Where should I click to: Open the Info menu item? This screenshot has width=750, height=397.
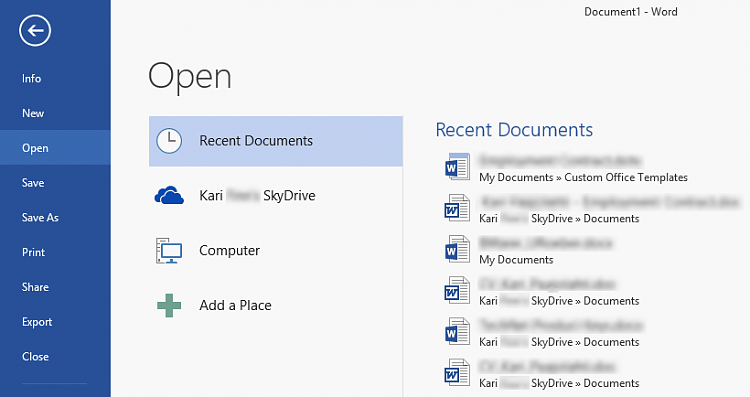[x=32, y=78]
